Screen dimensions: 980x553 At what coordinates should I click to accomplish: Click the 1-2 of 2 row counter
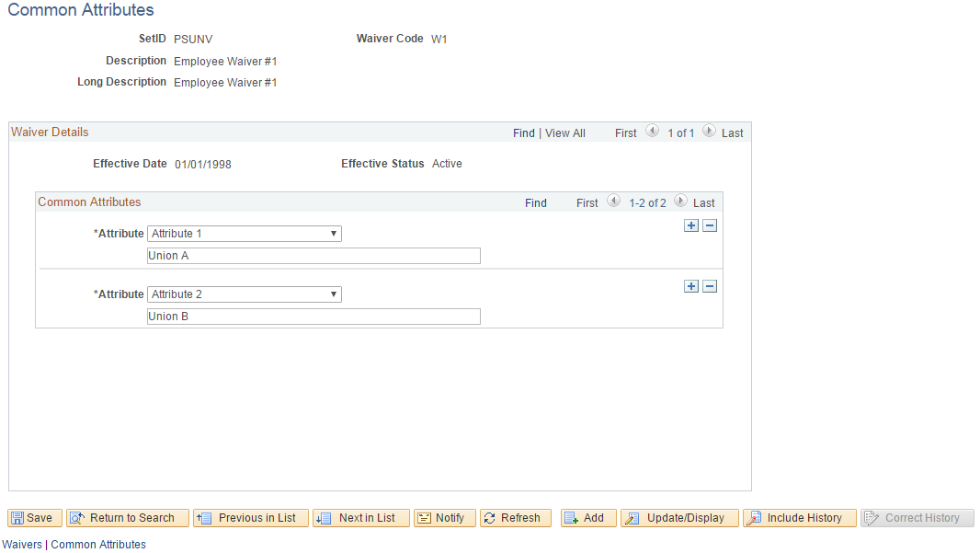pos(647,203)
